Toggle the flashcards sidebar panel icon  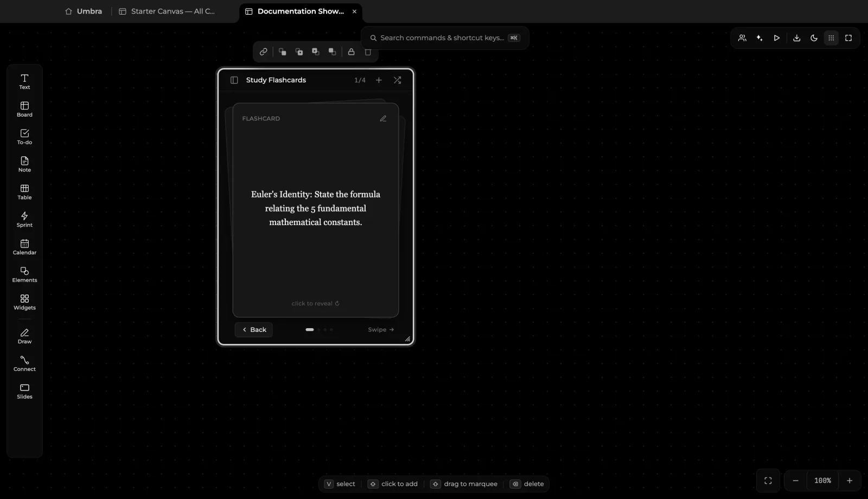(x=234, y=80)
